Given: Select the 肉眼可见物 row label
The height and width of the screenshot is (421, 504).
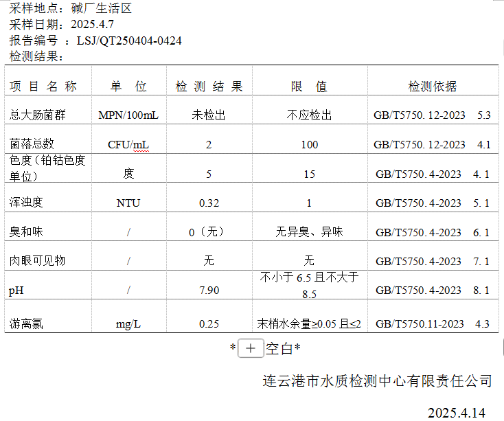Looking at the screenshot, I should click(x=37, y=261).
